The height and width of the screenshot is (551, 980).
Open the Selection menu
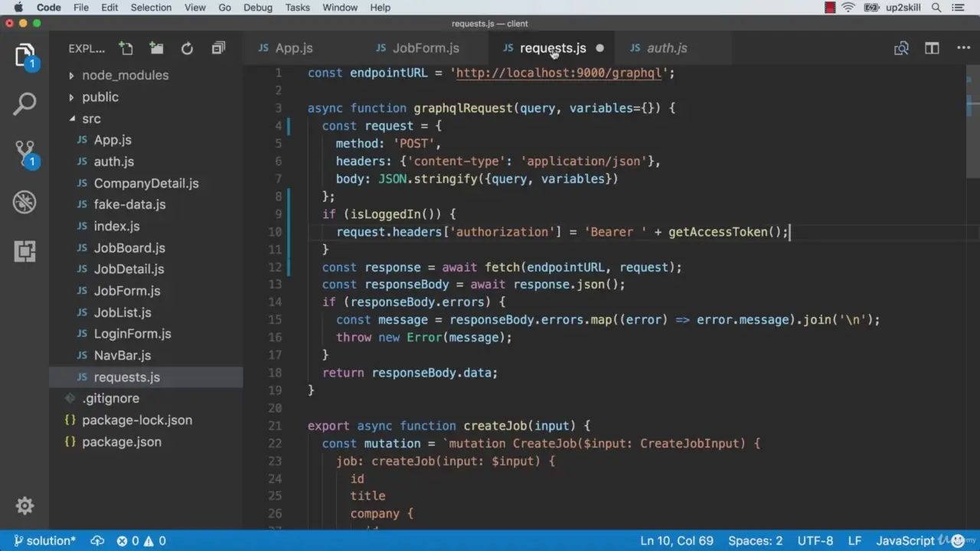tap(151, 8)
